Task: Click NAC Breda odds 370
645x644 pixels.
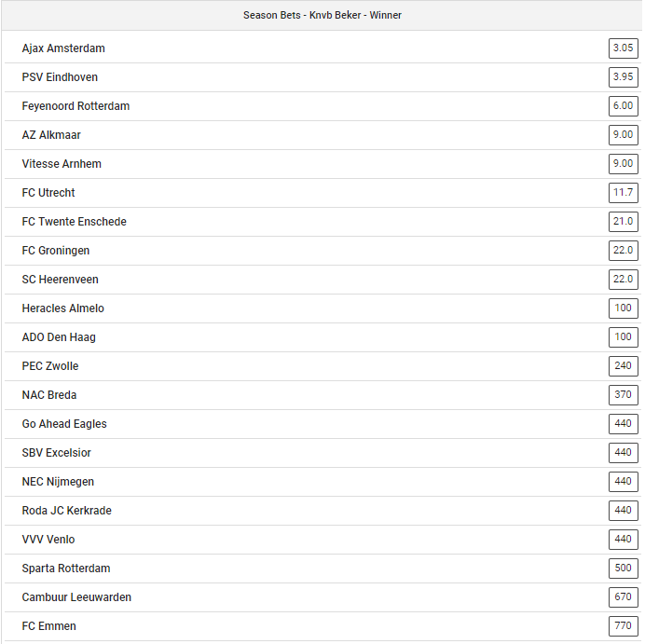Action: (623, 395)
